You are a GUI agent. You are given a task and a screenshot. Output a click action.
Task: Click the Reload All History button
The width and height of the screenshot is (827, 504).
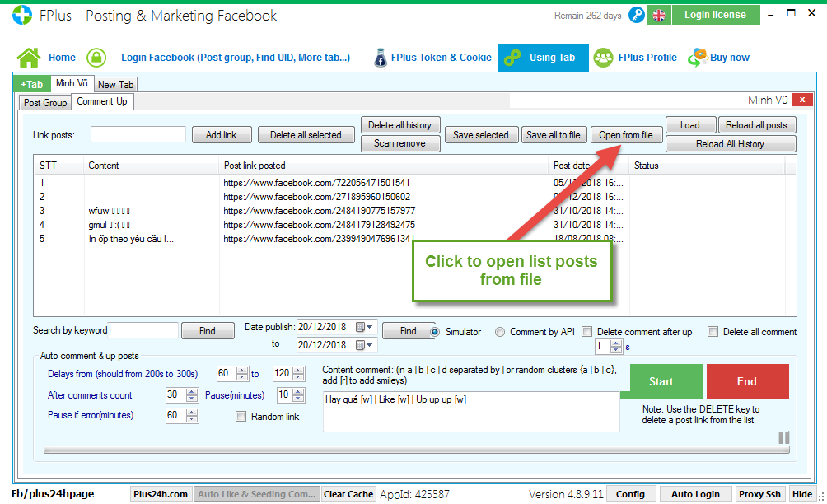(x=731, y=144)
